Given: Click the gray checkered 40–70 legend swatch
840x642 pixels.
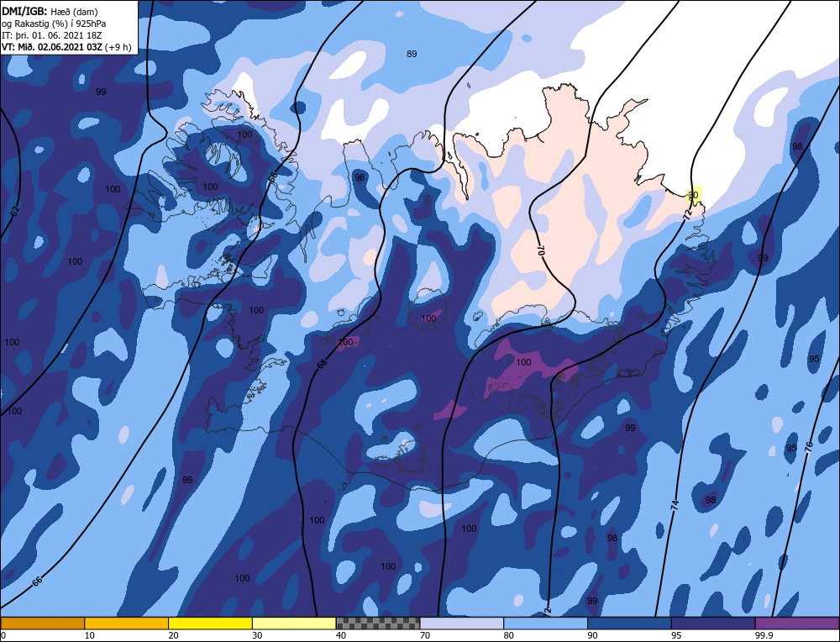Looking at the screenshot, I should point(378,623).
